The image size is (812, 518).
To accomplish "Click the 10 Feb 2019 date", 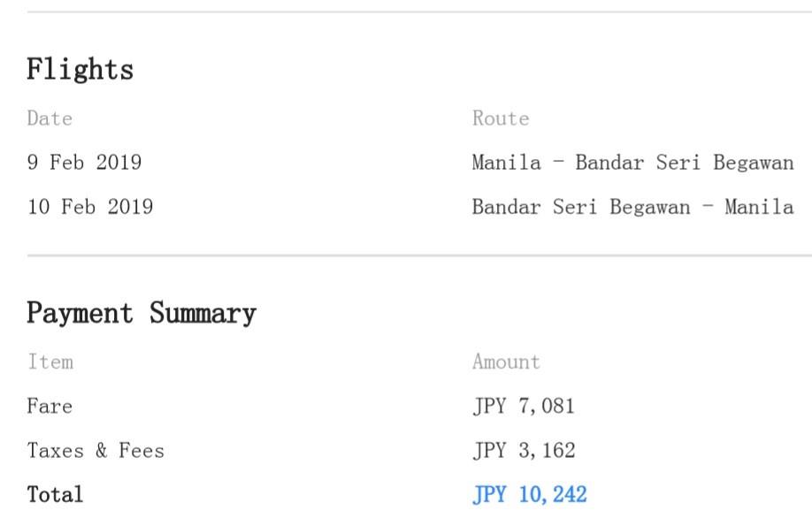I will [90, 207].
